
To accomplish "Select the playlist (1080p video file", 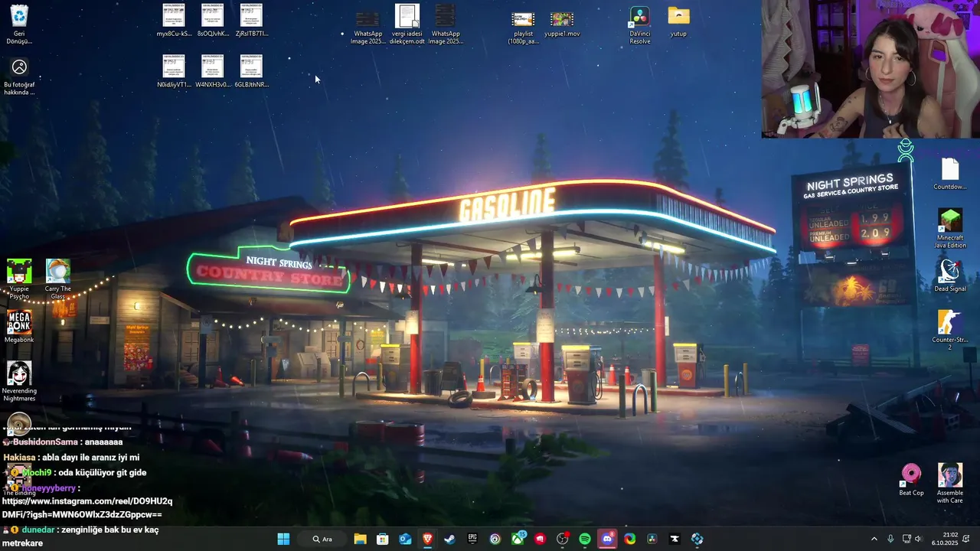I will (523, 24).
